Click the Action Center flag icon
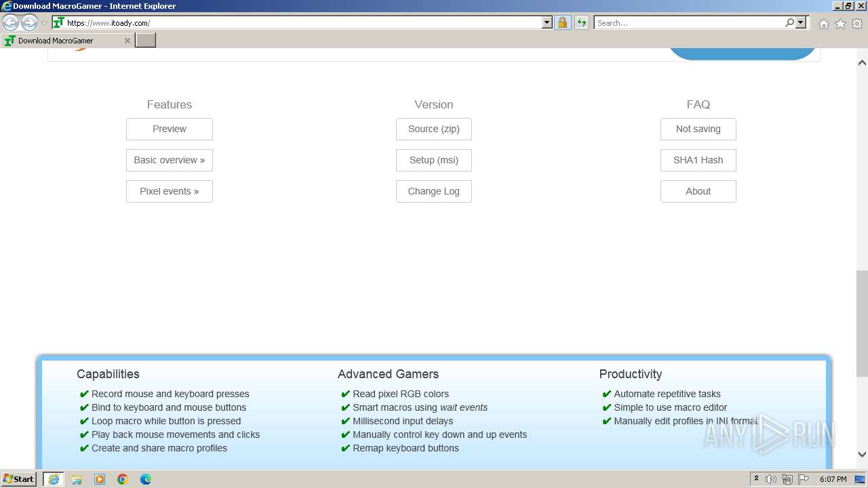868x488 pixels. [804, 479]
